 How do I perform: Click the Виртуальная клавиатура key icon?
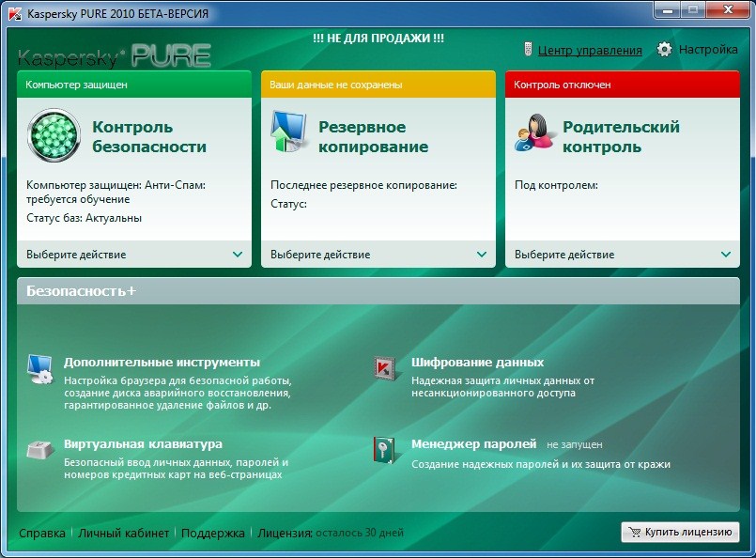pyautogui.click(x=40, y=450)
